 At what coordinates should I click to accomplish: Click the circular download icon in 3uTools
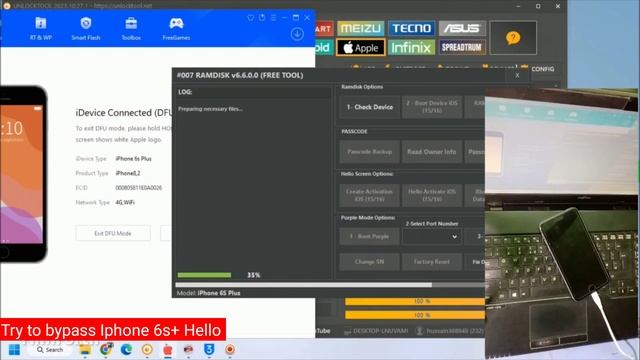[x=297, y=34]
